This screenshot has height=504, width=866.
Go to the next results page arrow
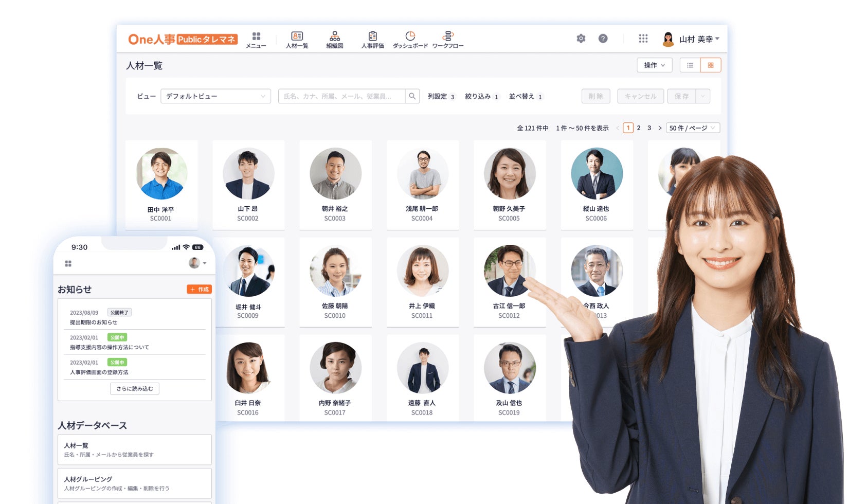click(660, 128)
